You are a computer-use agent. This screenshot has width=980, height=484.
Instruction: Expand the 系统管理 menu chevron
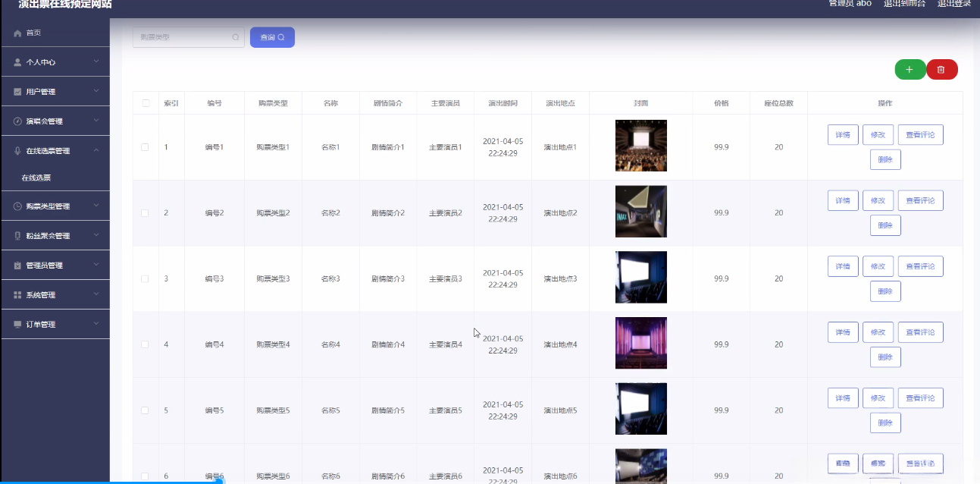pyautogui.click(x=96, y=294)
